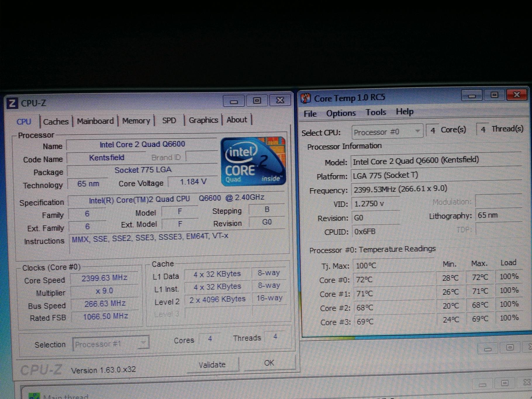This screenshot has height=399, width=532.
Task: Click the Rated FSB value 1066.50 MHz
Action: pos(105,316)
